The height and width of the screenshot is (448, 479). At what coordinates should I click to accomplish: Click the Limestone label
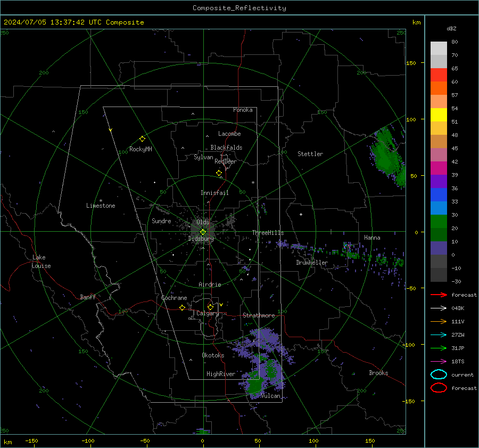tap(101, 206)
